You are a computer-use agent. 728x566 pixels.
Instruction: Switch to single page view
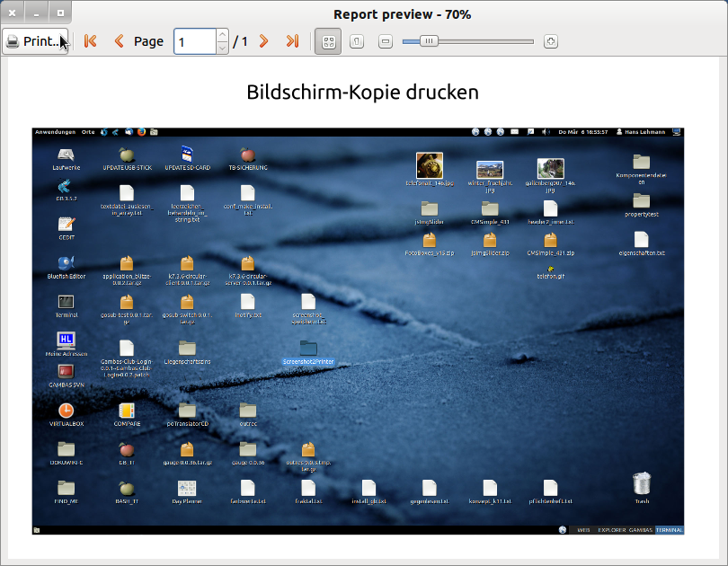(x=357, y=41)
